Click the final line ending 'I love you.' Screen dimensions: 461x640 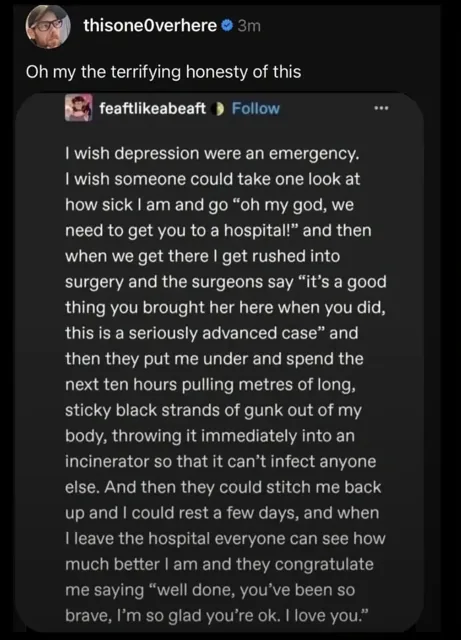point(216,616)
